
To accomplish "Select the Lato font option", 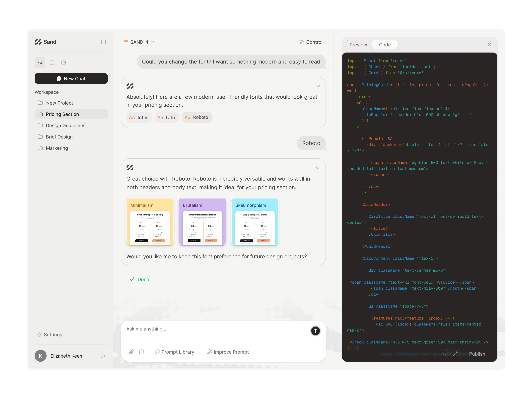I will pyautogui.click(x=167, y=117).
